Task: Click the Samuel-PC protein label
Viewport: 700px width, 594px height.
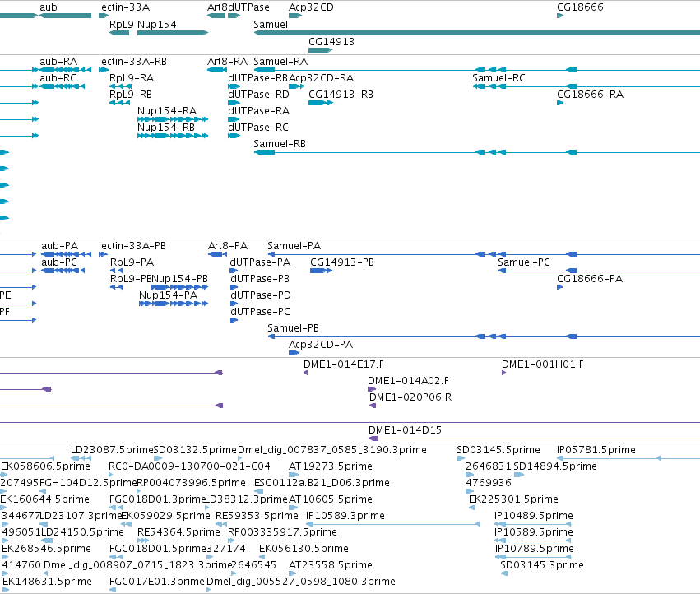Action: point(524,262)
